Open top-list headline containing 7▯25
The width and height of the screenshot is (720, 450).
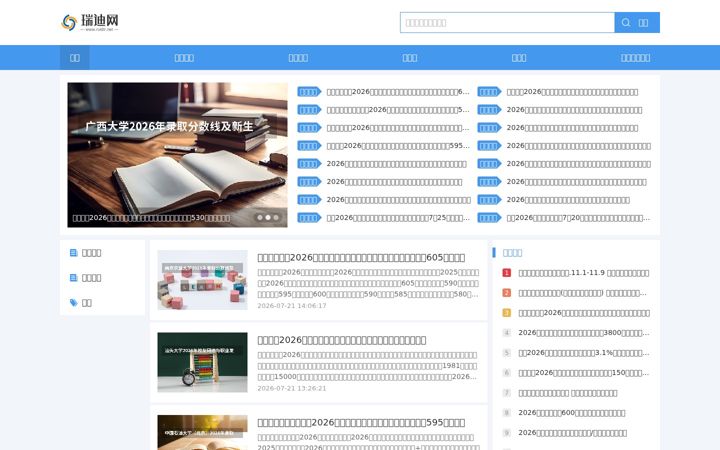[398, 218]
